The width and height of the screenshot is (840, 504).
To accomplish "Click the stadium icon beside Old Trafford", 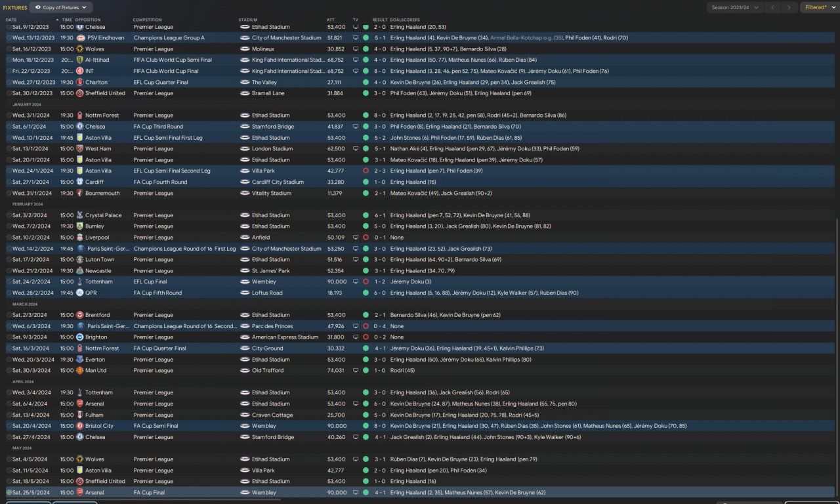I will coord(245,371).
